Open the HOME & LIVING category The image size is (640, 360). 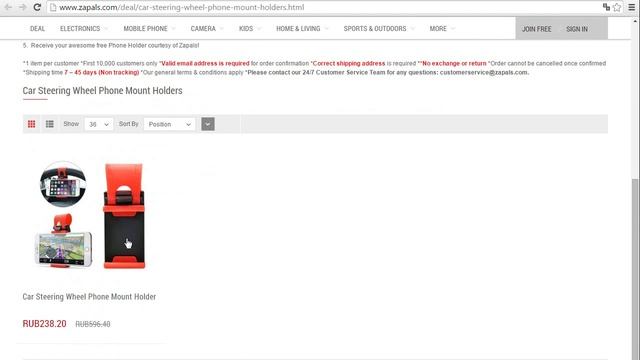(x=298, y=29)
